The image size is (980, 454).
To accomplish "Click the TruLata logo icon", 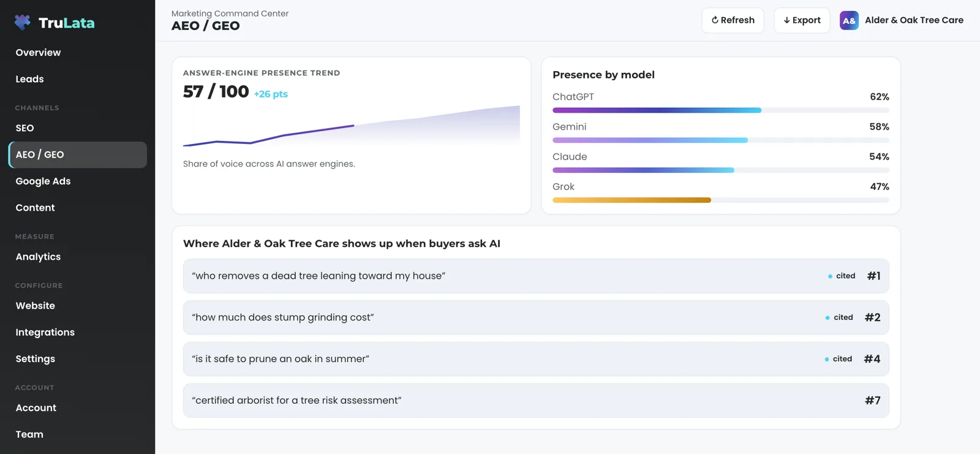I will coord(23,23).
